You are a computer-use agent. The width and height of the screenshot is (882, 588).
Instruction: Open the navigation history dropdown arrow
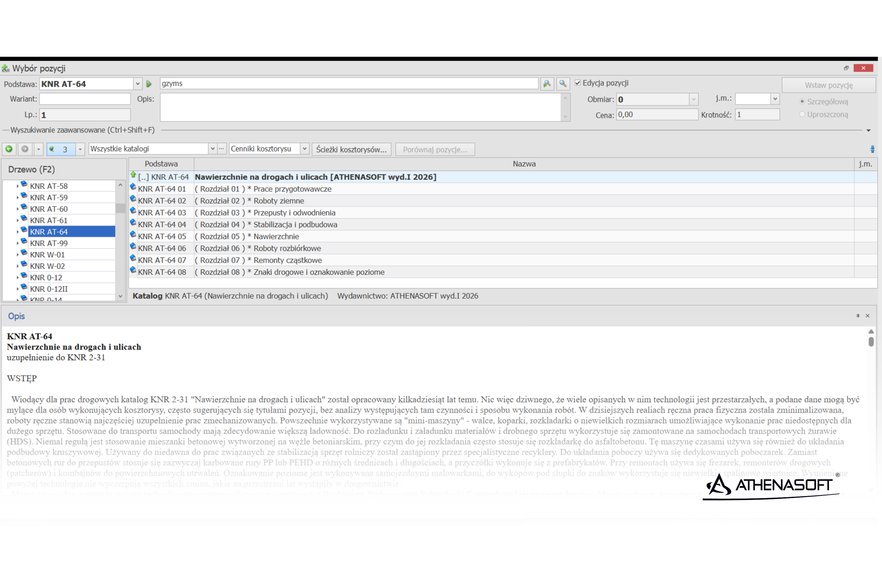pyautogui.click(x=38, y=149)
